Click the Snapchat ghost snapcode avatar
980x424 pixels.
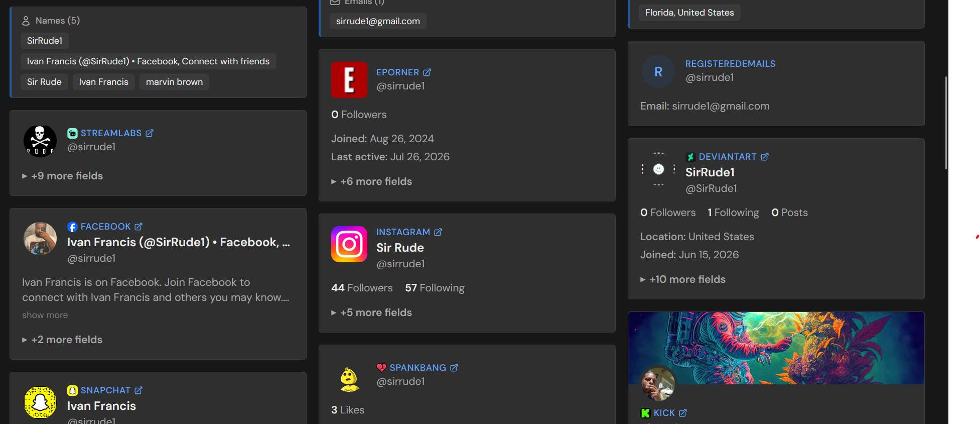[40, 402]
